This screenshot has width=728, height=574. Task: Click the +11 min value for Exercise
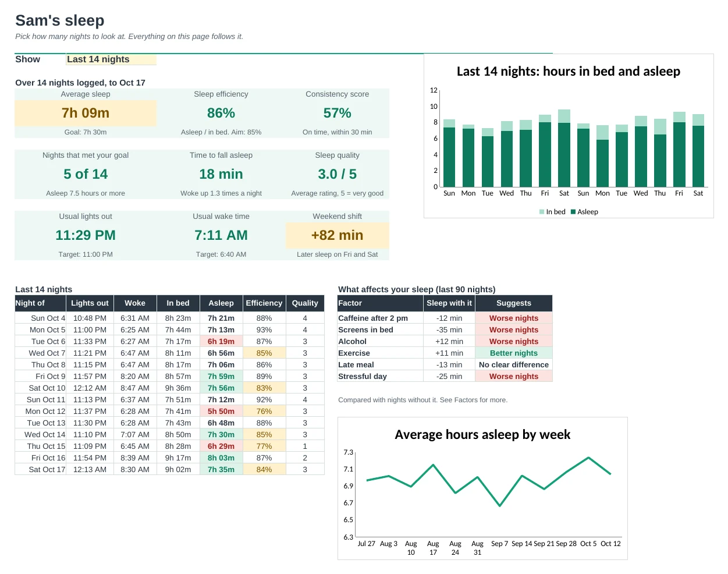(449, 353)
